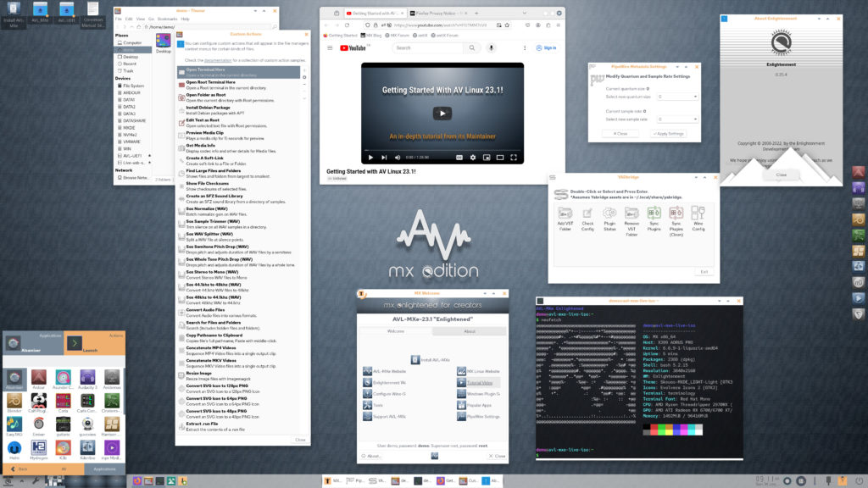Mute the YouTube video volume
The image size is (868, 488).
coord(398,158)
